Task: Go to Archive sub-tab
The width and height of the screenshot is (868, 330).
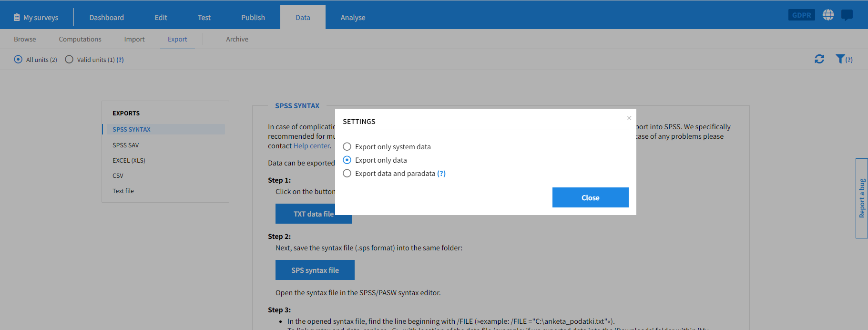Action: point(237,39)
